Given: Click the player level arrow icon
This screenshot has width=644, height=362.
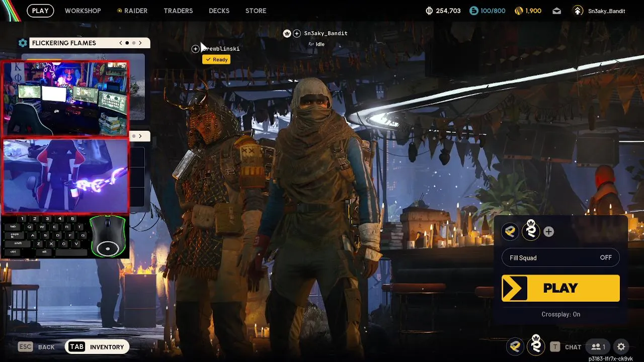Looking at the screenshot, I should [x=578, y=11].
